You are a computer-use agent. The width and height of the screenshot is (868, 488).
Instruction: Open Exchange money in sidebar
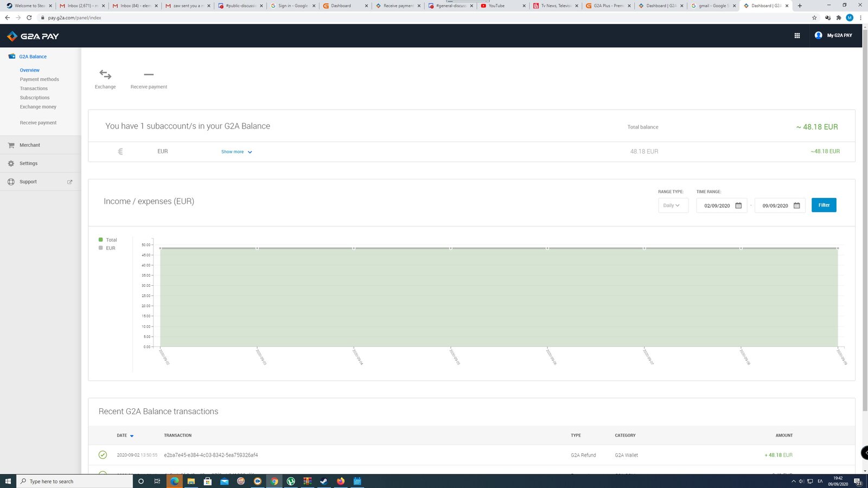tap(38, 107)
